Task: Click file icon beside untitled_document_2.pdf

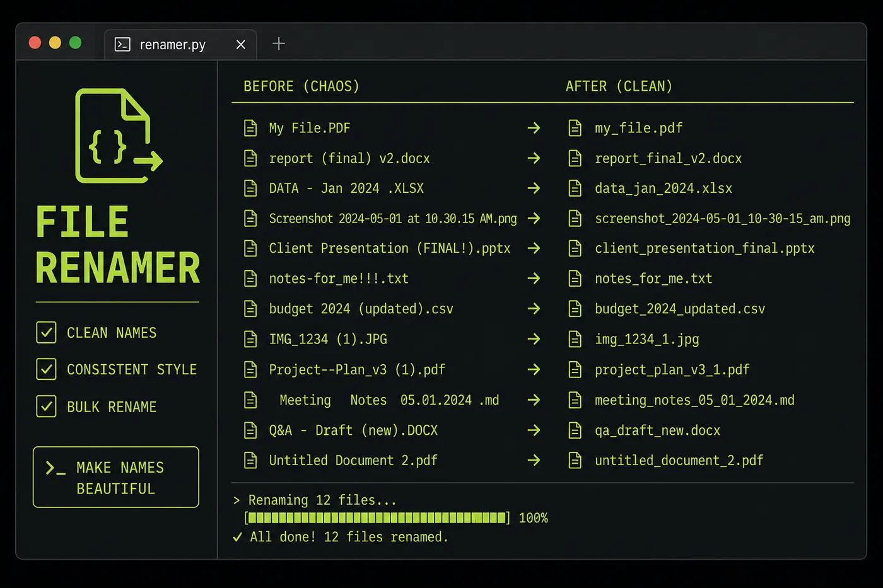Action: pyautogui.click(x=575, y=461)
